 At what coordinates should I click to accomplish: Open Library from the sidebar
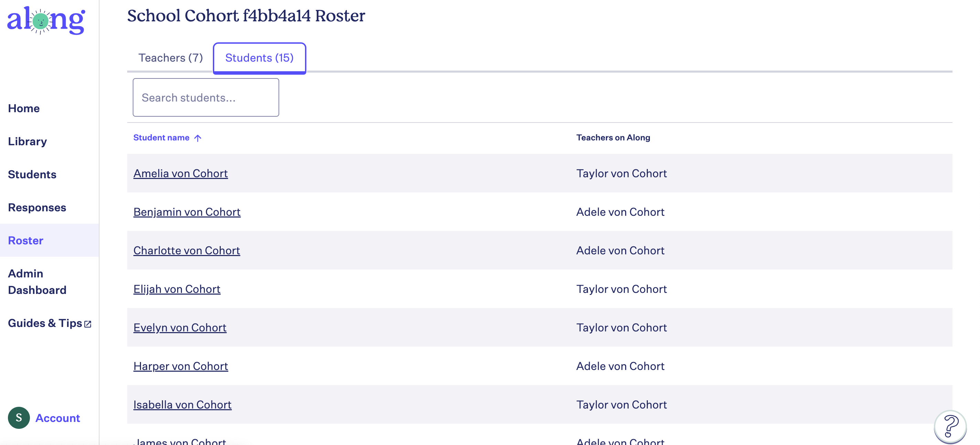[x=28, y=141]
